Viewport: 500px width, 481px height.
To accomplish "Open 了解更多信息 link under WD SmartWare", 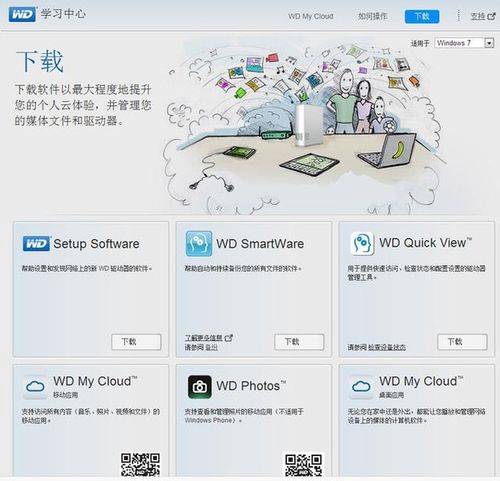I will pos(204,338).
